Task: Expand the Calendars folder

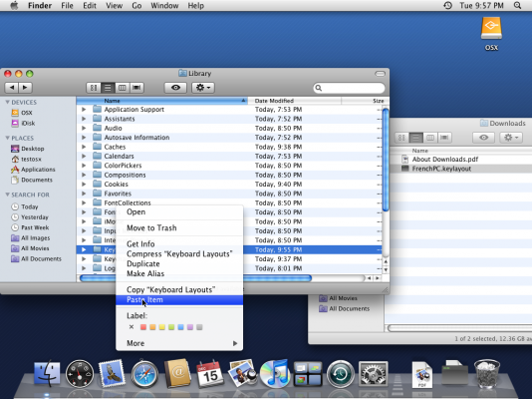Action: point(84,157)
